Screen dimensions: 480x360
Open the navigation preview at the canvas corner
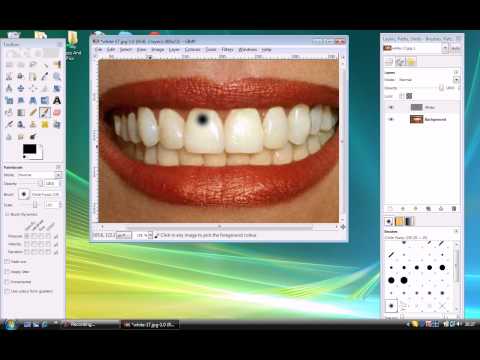coord(342,227)
